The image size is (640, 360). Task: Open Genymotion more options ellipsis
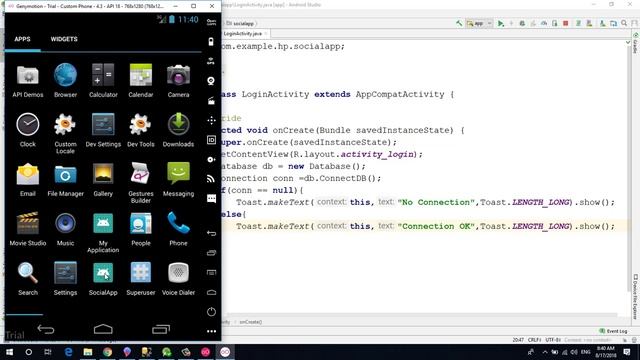[x=211, y=331]
